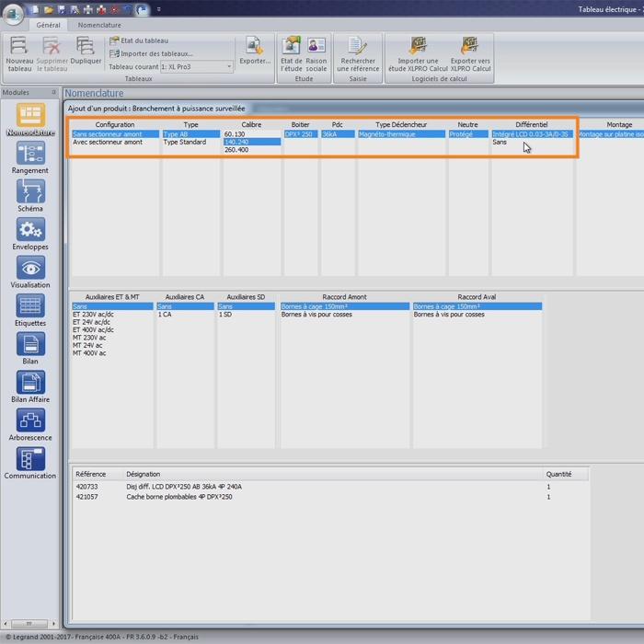Open the Enveloppes module
Viewport: 644px width, 644px height.
coord(30,234)
